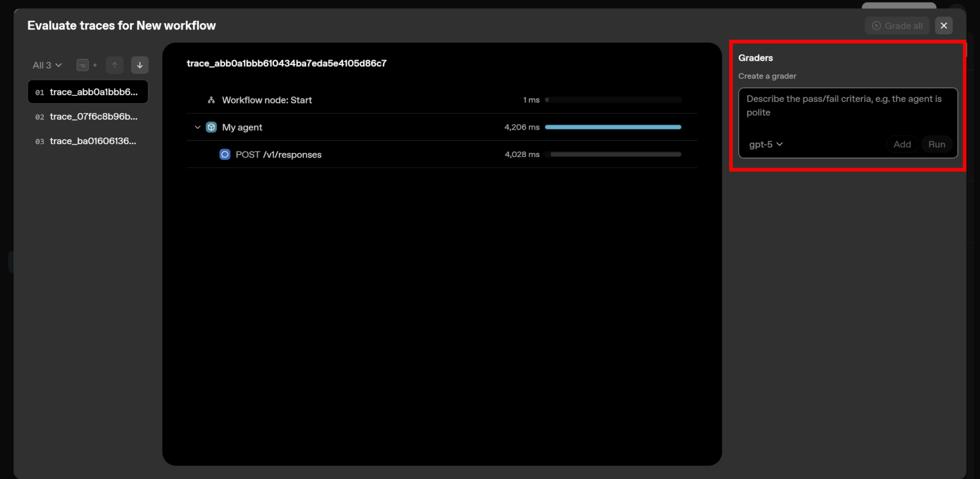Collapse the My agent row chevron

click(198, 127)
